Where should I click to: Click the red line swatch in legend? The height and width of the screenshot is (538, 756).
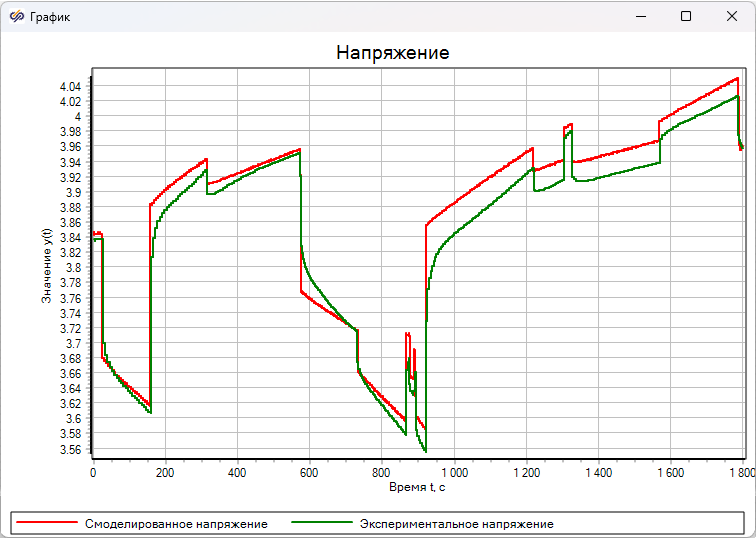[47, 523]
